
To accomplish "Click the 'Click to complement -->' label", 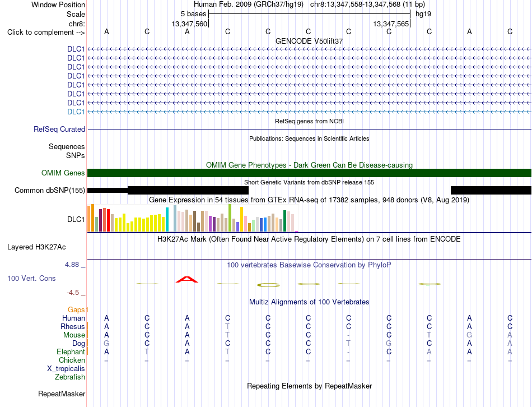I will click(x=46, y=33).
